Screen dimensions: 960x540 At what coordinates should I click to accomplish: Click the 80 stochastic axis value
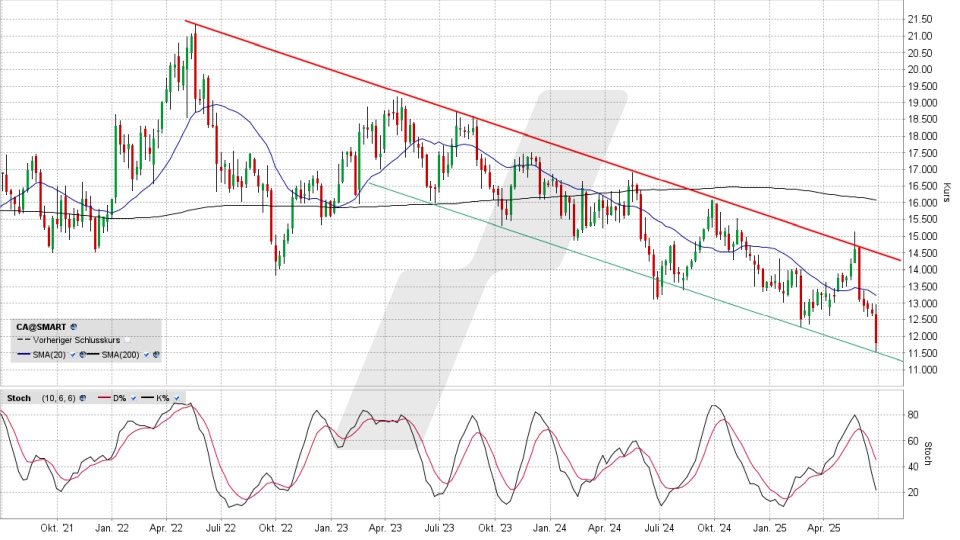[x=913, y=415]
